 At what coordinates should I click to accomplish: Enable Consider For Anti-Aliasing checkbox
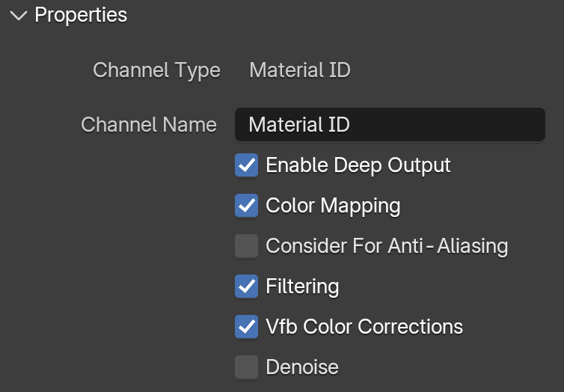coord(246,246)
